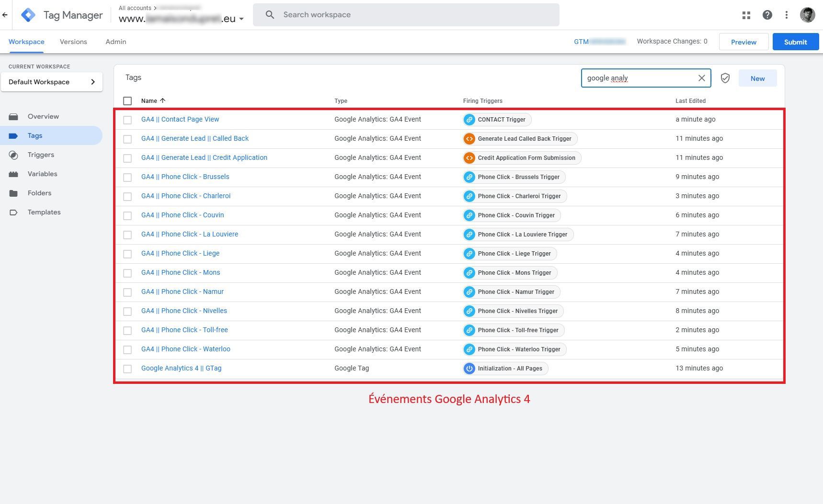
Task: Click the user profile avatar
Action: point(807,15)
